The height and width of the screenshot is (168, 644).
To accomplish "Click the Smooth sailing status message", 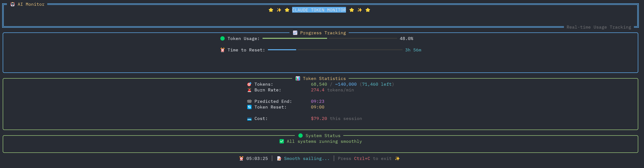I will [x=307, y=159].
